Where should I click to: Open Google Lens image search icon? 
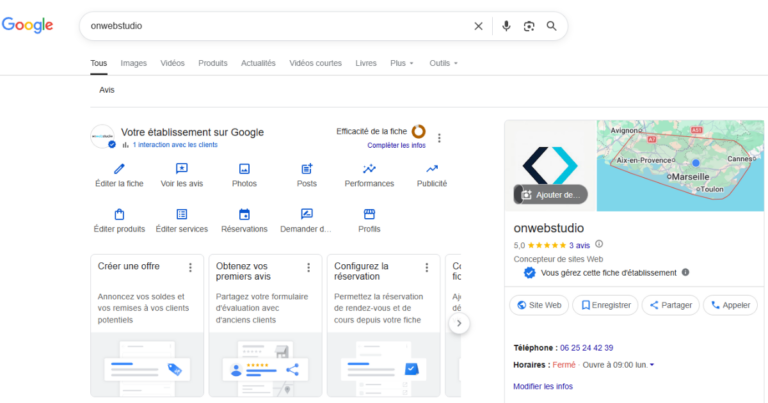pos(528,26)
